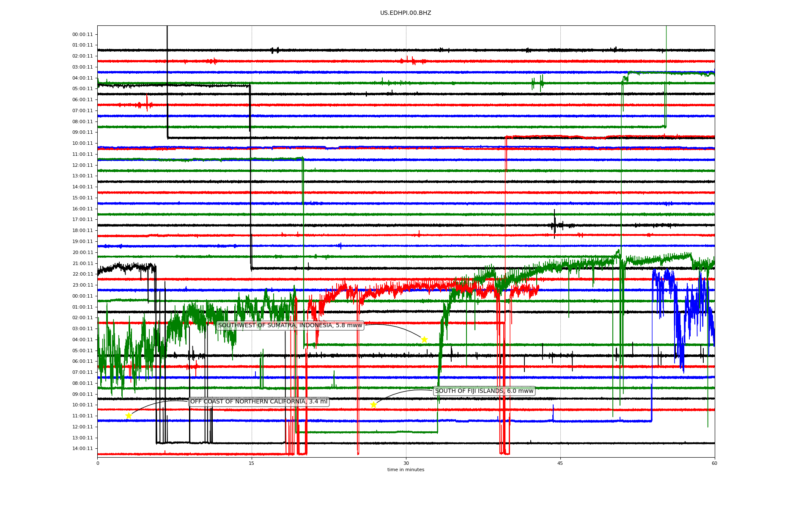Click the 30 minute x-axis tick label
This screenshot has height=508, width=812.
point(406,463)
